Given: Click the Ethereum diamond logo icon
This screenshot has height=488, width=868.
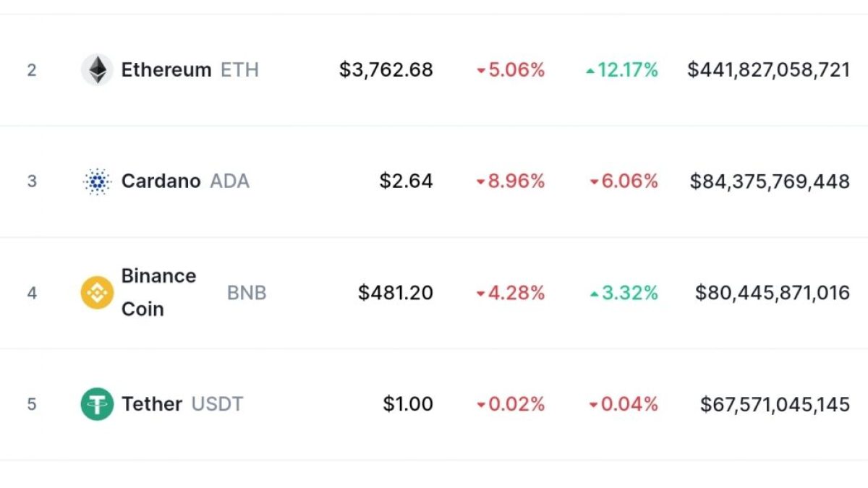Looking at the screenshot, I should click(97, 70).
